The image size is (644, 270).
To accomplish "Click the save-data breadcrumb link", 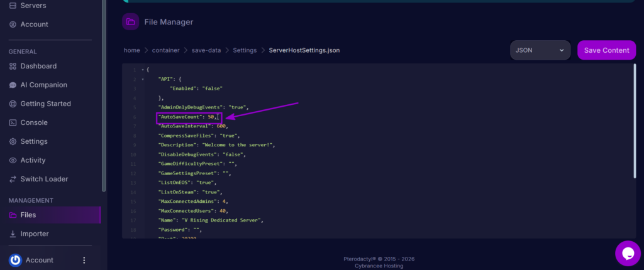I will (x=206, y=50).
